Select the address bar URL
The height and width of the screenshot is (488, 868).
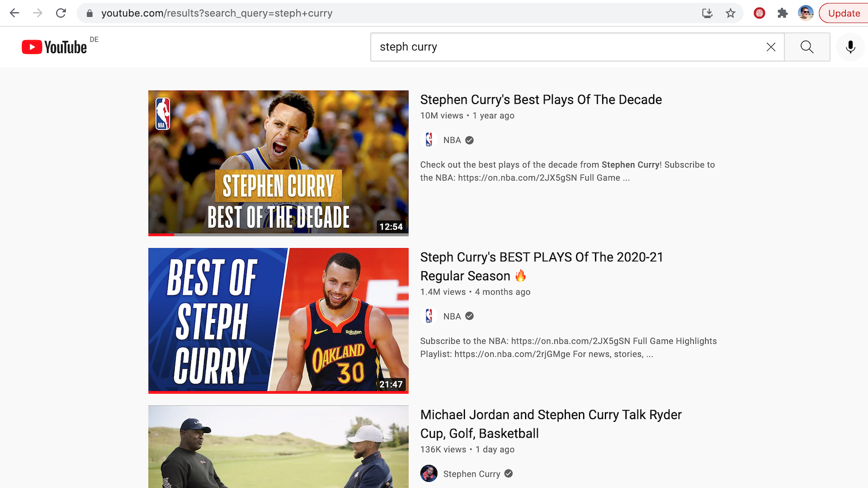pos(217,14)
